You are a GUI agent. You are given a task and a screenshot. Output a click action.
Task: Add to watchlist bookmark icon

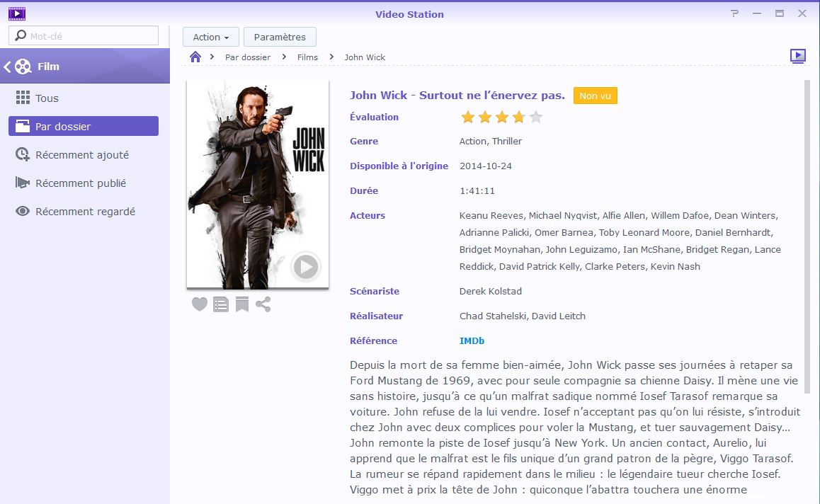[x=242, y=304]
